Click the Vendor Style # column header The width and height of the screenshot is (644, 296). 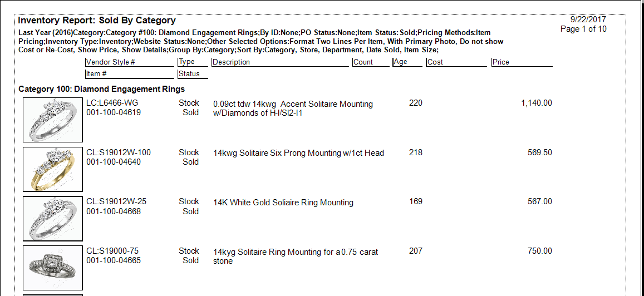coord(111,62)
